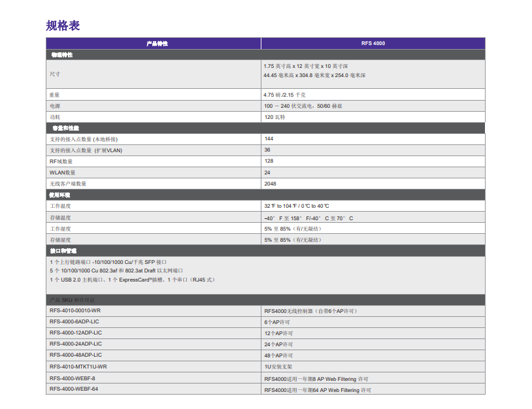This screenshot has width=532, height=409.
Task: Select the 4.75 磅 / 2.15 千克 value
Action: point(284,95)
